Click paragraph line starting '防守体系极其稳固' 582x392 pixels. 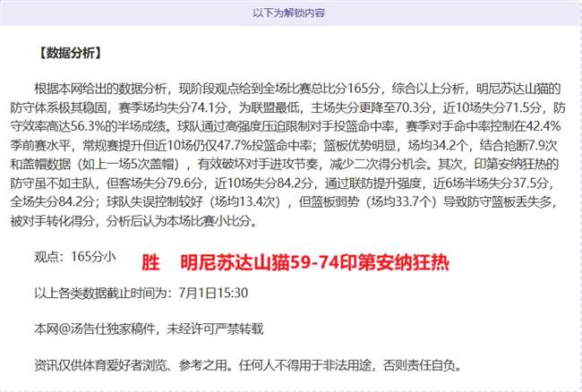point(288,107)
